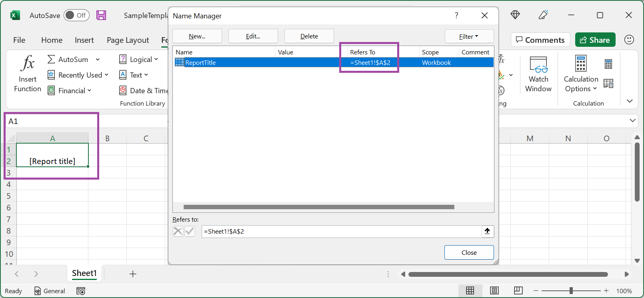The image size is (644, 298).
Task: Open Recently Used functions star icon
Action: (x=51, y=75)
